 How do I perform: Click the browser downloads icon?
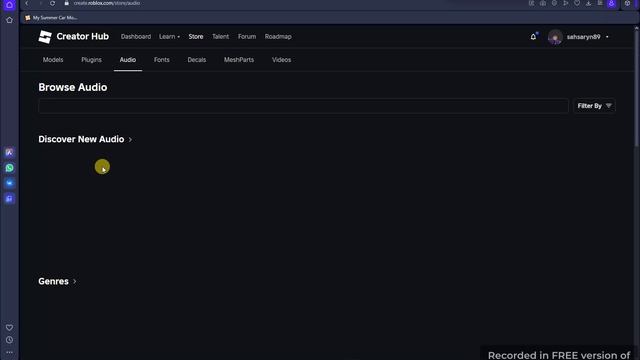(588, 3)
